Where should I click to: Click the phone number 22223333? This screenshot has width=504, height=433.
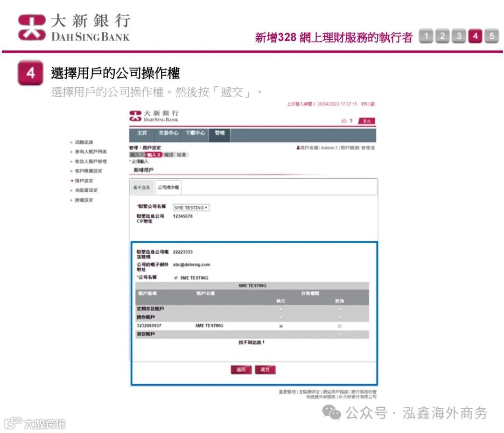[x=182, y=252]
